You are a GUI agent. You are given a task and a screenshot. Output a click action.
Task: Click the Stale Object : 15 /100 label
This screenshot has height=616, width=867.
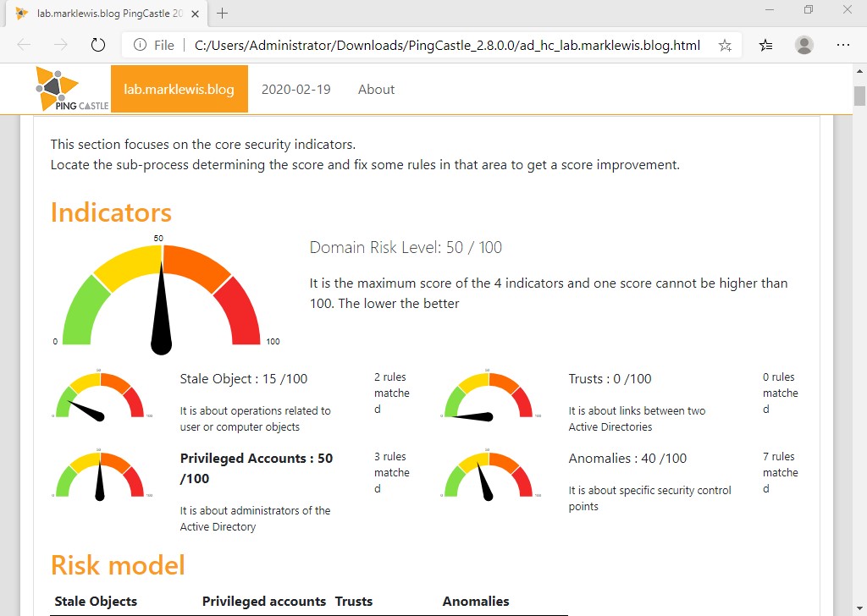[243, 379]
